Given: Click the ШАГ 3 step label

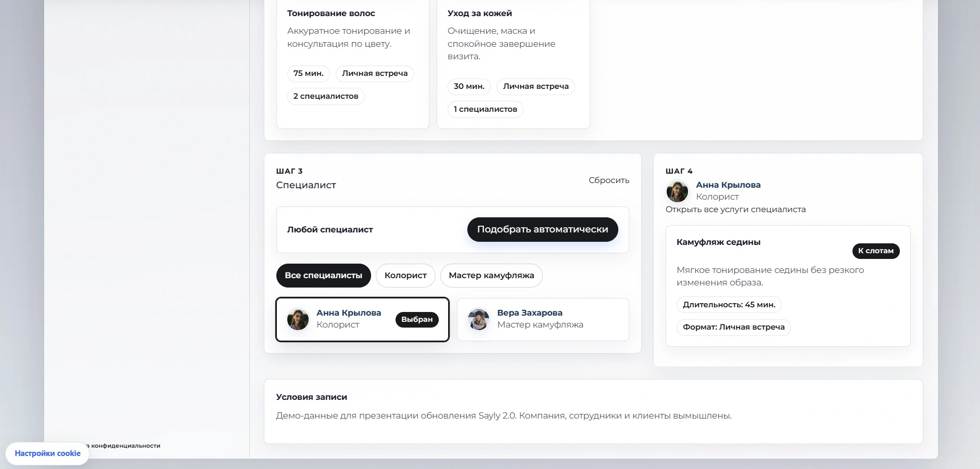Looking at the screenshot, I should 289,171.
